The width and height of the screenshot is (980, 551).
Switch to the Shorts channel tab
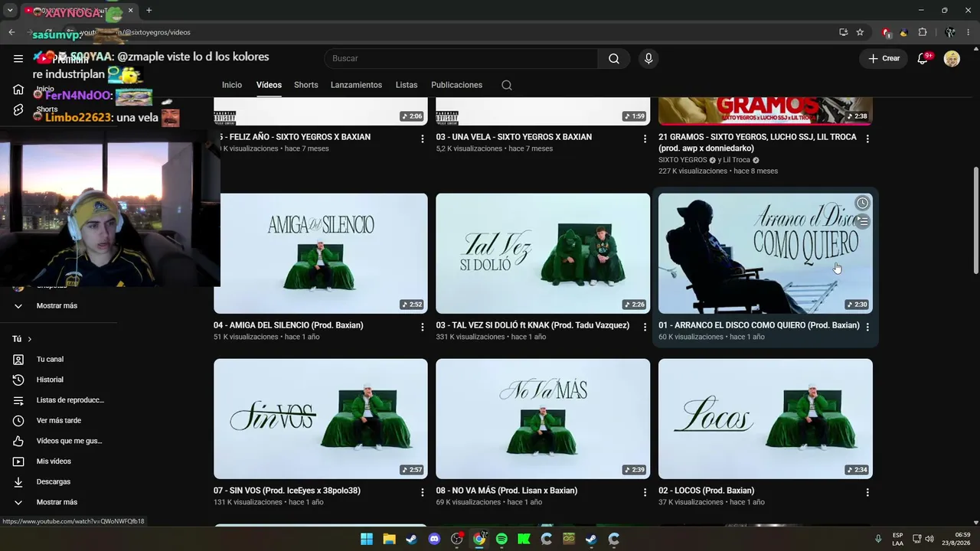point(306,85)
